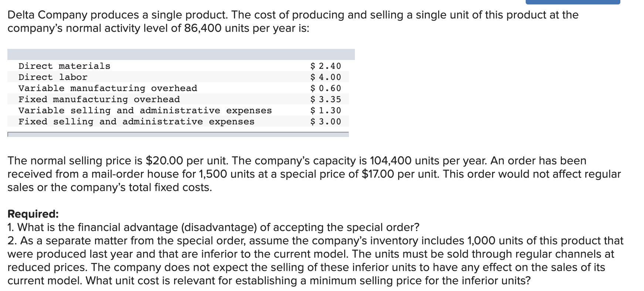Click the question 2 line starting "2. As a separate matter"
Image resolution: width=644 pixels, height=291 pixels.
[315, 241]
